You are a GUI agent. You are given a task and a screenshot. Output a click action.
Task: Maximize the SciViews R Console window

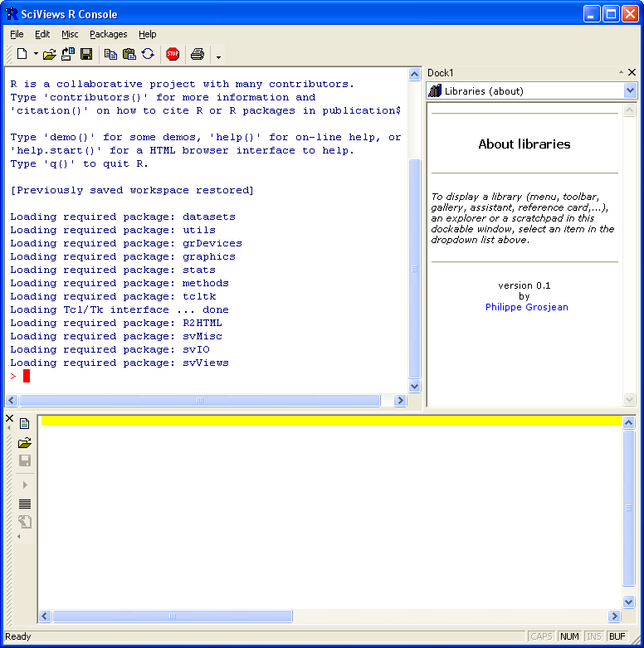point(611,14)
